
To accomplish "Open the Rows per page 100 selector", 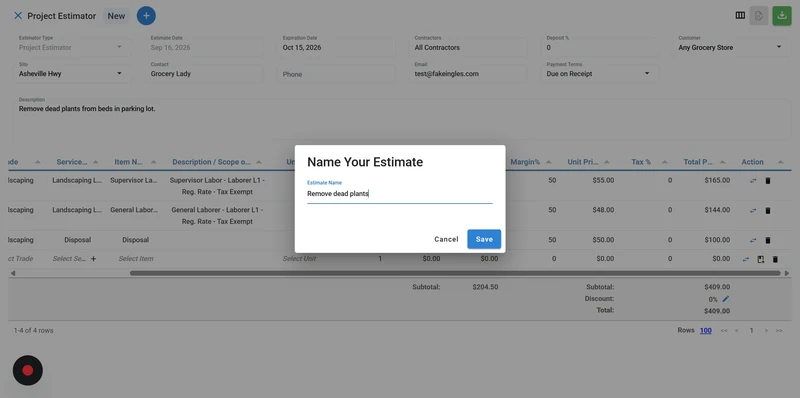I will tap(706, 330).
